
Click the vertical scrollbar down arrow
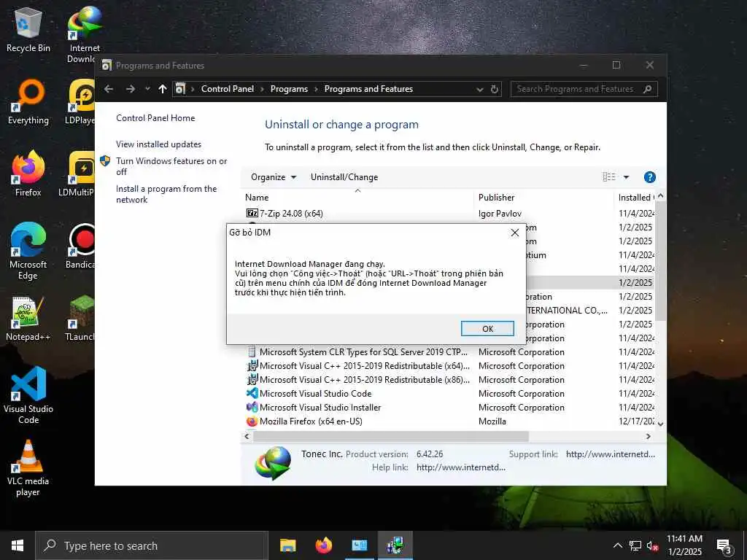[661, 424]
